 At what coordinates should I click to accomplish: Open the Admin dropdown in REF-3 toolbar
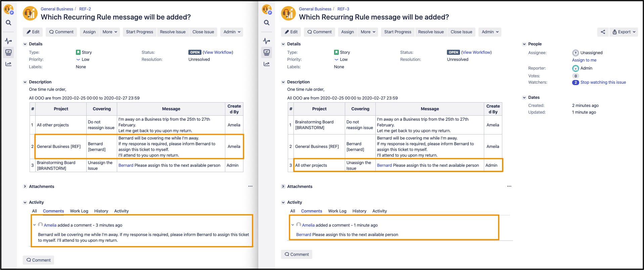490,32
